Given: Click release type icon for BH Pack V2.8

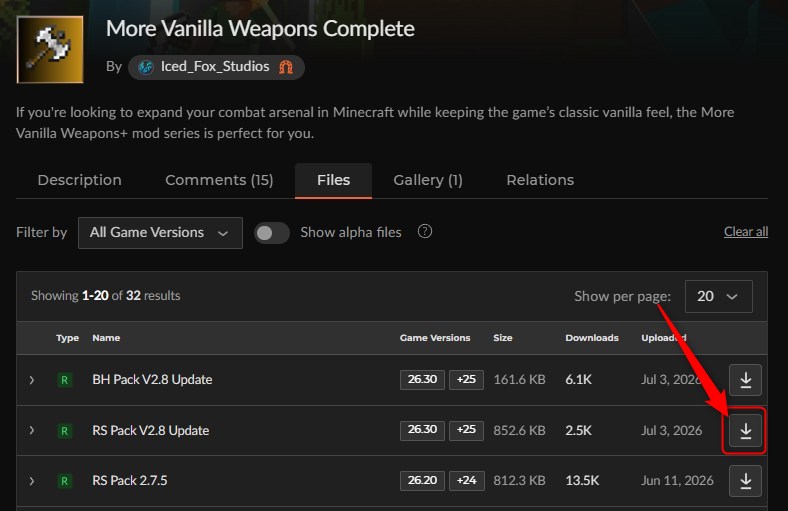Looking at the screenshot, I should coord(64,380).
